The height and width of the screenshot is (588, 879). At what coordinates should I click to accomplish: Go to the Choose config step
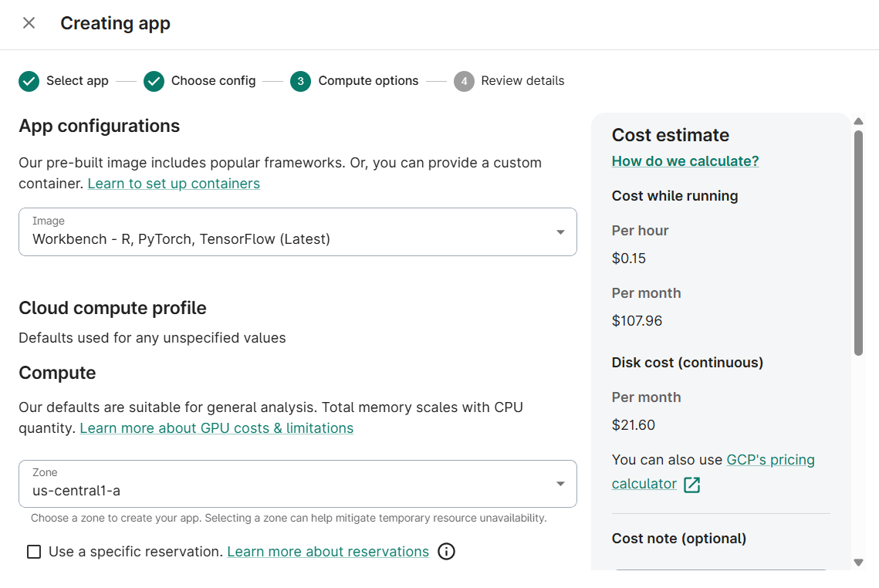[x=213, y=81]
